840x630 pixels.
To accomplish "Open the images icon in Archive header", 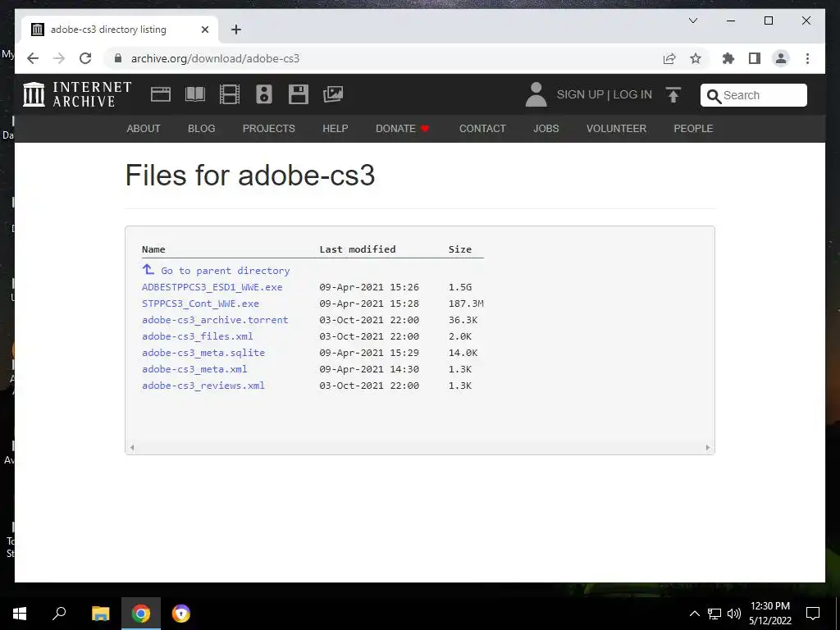I will click(x=333, y=94).
